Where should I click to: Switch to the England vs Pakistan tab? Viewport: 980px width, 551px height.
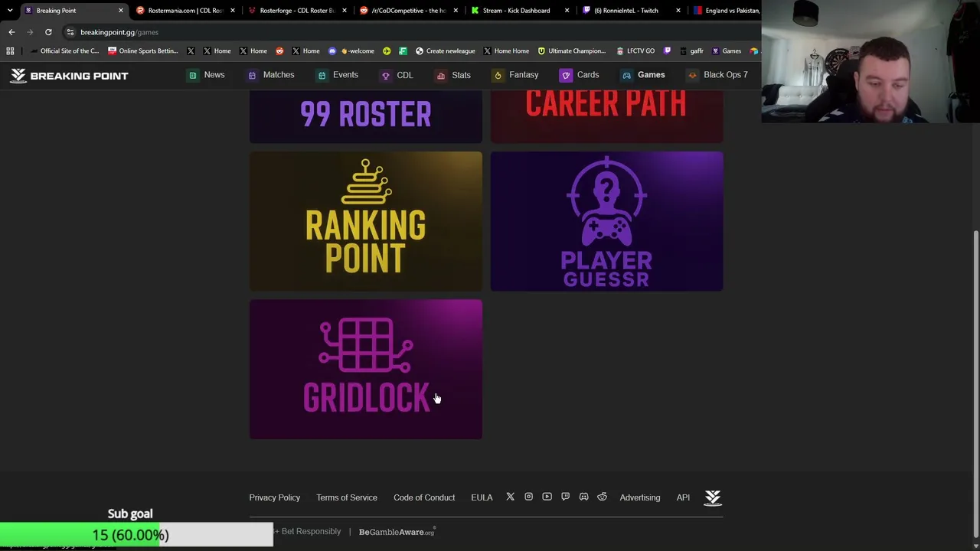point(726,11)
